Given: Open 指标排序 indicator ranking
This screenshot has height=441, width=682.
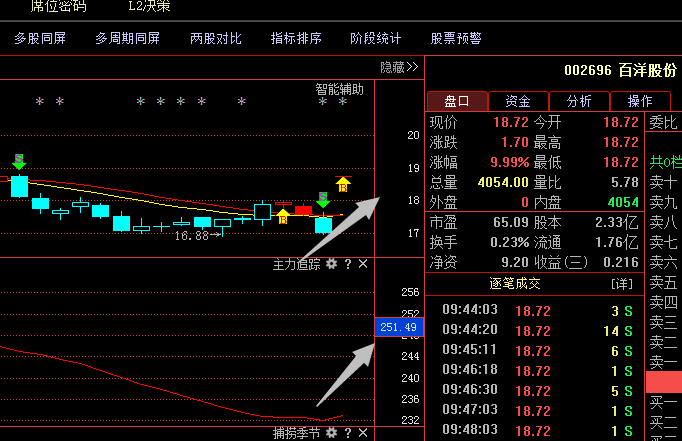Looking at the screenshot, I should point(296,38).
